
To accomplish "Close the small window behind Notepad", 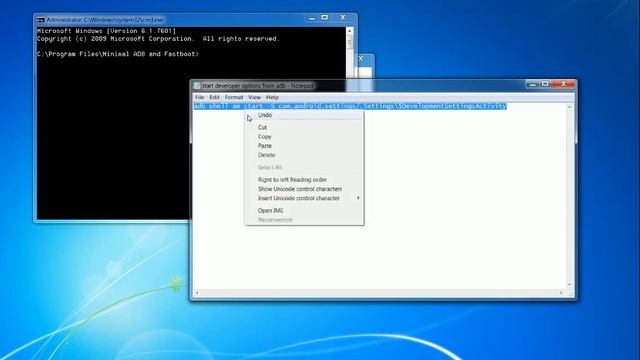I will point(360,59).
